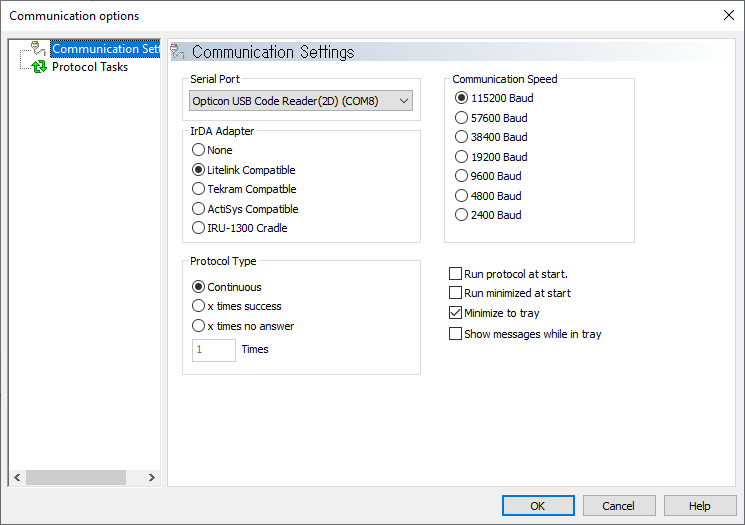Click the tree panel right scroll arrow
745x525 pixels.
pyautogui.click(x=152, y=477)
